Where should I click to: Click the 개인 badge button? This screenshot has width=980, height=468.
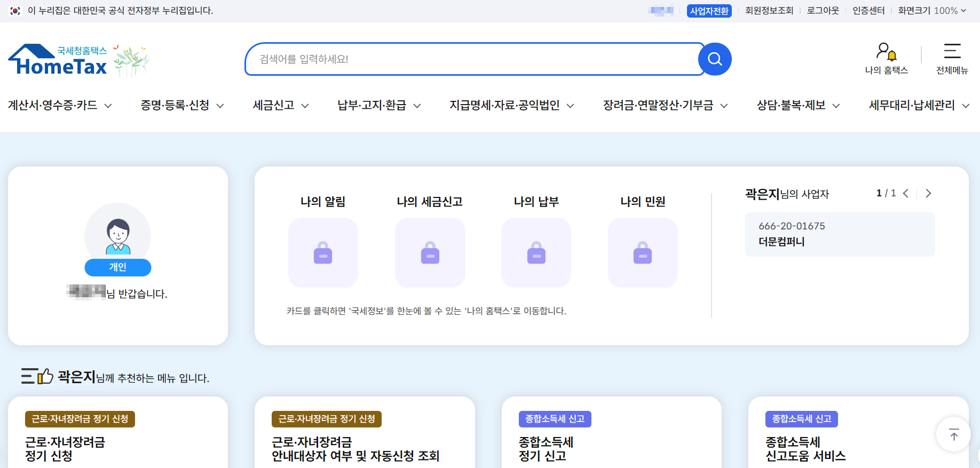pyautogui.click(x=118, y=267)
